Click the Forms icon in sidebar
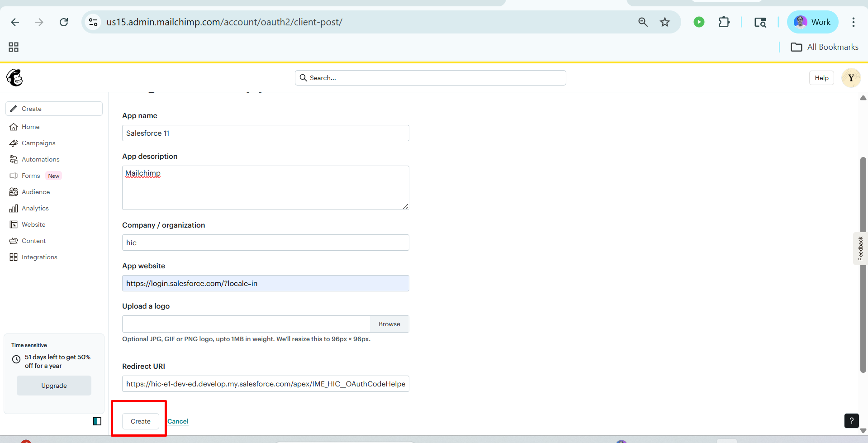Viewport: 868px width, 443px height. click(x=14, y=176)
